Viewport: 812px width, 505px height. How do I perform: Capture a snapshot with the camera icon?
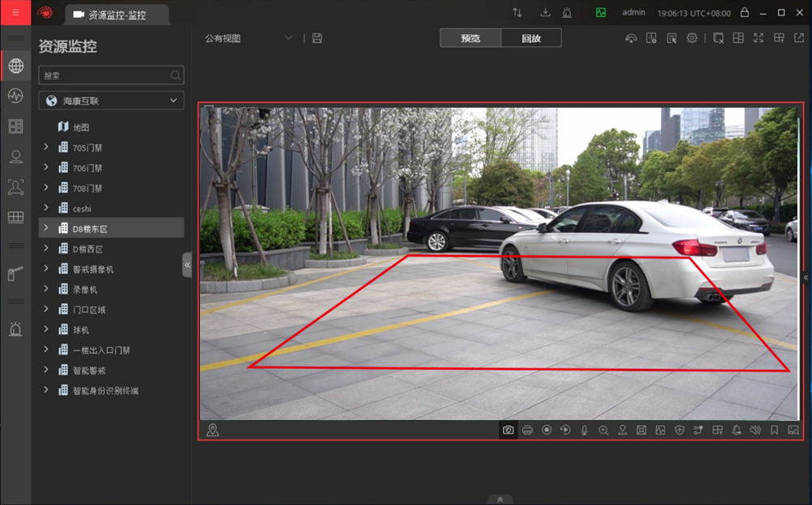coord(508,430)
